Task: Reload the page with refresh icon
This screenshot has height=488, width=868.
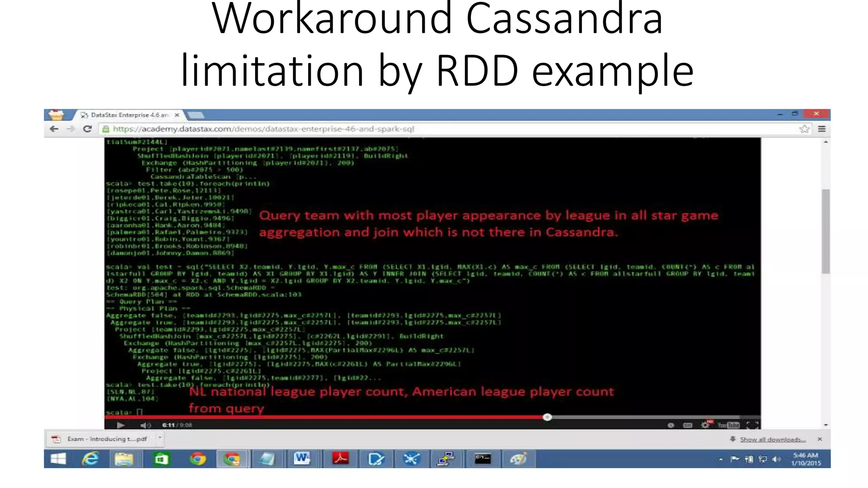Action: click(x=87, y=129)
